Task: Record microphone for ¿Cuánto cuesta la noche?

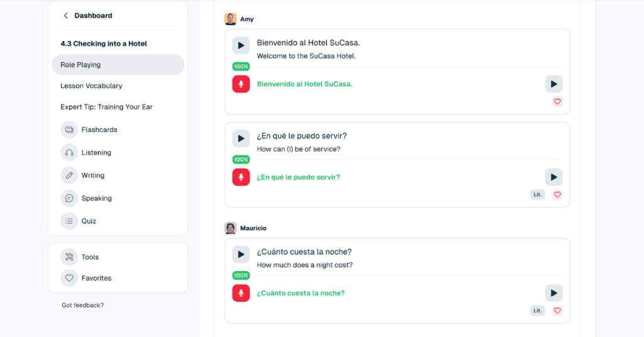Action: (x=241, y=293)
